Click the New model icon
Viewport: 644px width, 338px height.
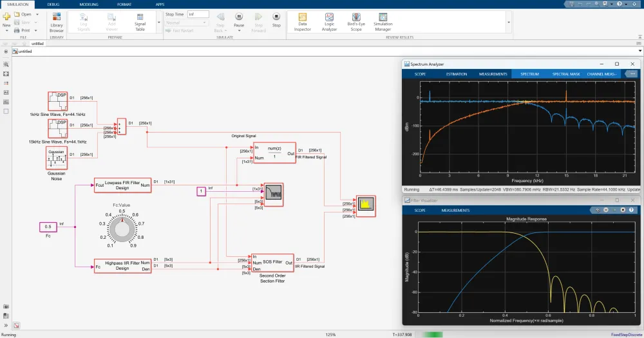(x=6, y=17)
